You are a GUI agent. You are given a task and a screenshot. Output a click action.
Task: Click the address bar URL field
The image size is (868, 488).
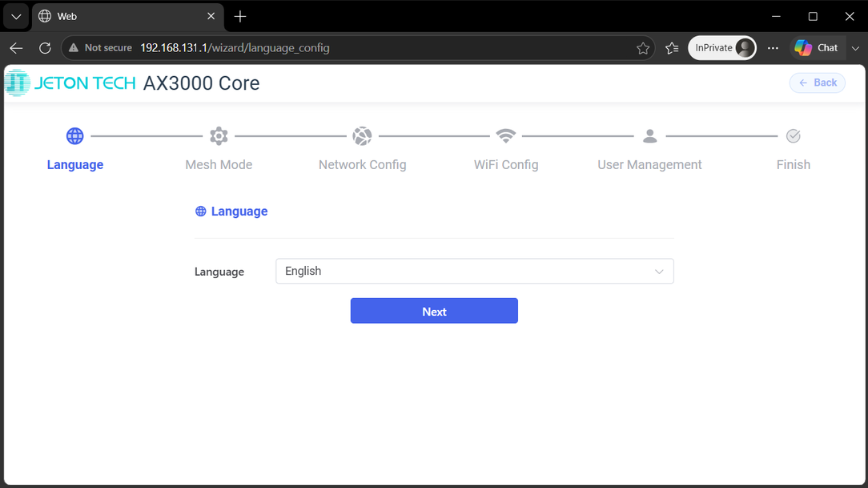tap(360, 48)
